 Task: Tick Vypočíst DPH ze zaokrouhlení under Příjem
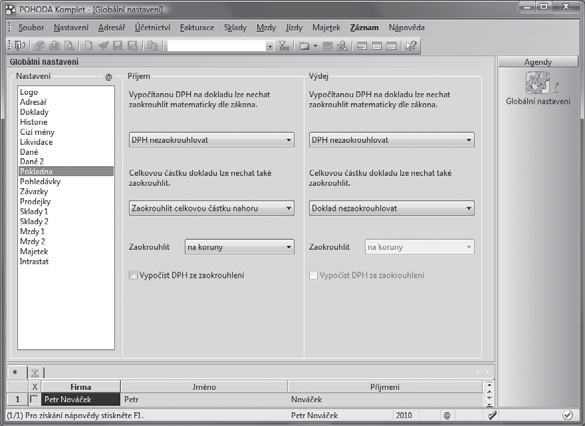tap(133, 275)
